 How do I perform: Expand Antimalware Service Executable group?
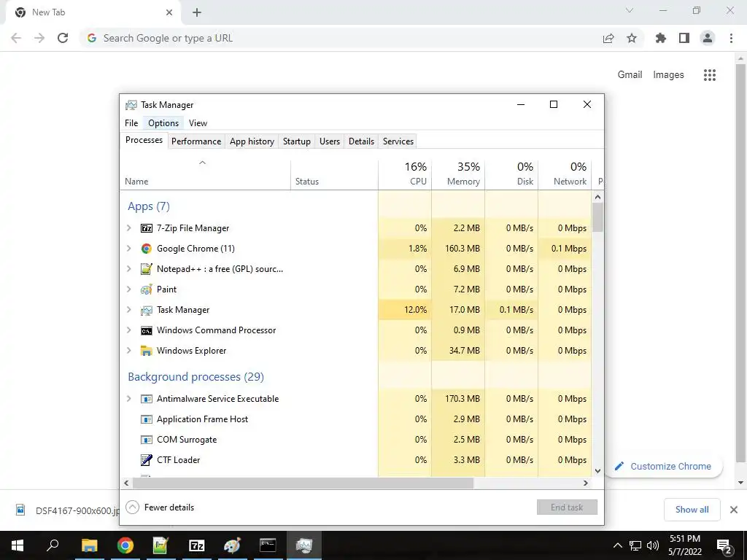pyautogui.click(x=128, y=399)
